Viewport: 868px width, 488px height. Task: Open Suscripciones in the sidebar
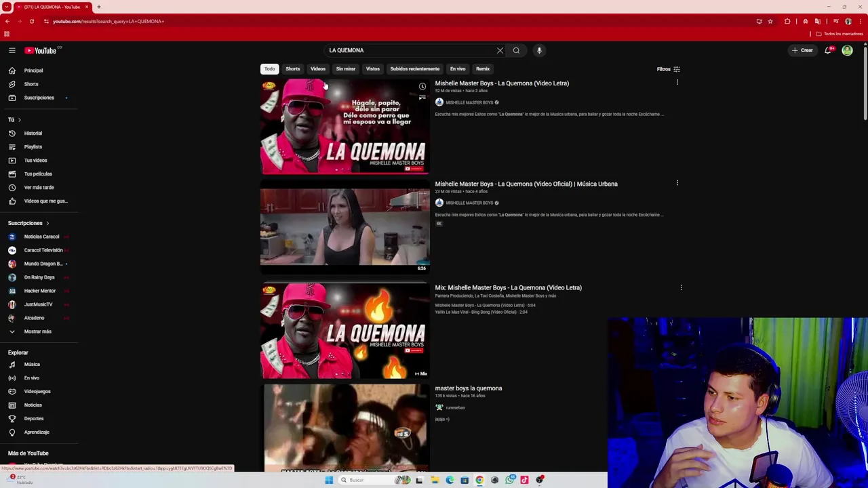[x=39, y=98]
